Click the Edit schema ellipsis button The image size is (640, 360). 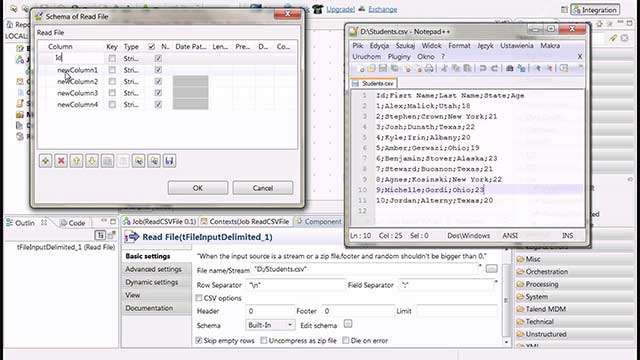click(x=348, y=324)
